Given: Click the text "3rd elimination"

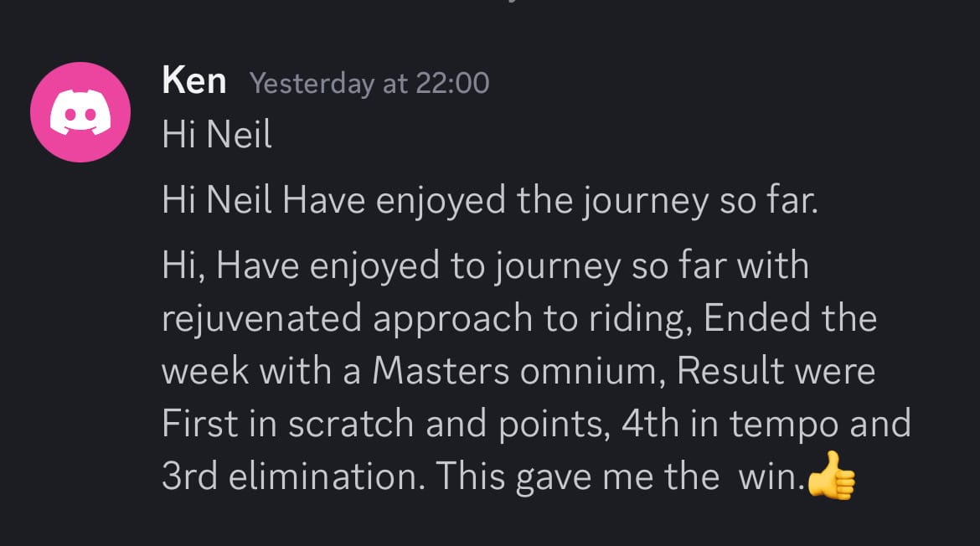Looking at the screenshot, I should coord(293,476).
